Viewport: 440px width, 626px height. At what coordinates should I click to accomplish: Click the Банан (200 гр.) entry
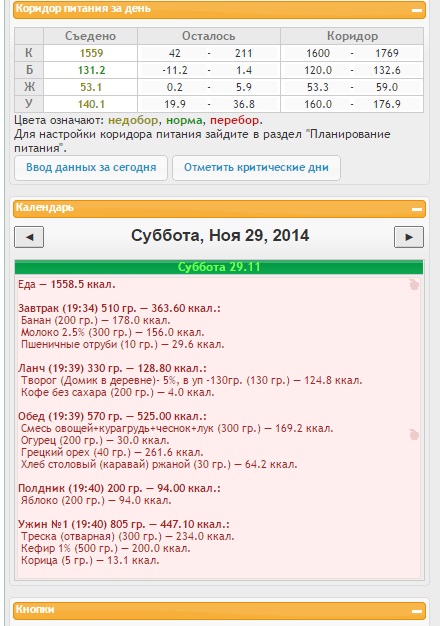coord(95,321)
